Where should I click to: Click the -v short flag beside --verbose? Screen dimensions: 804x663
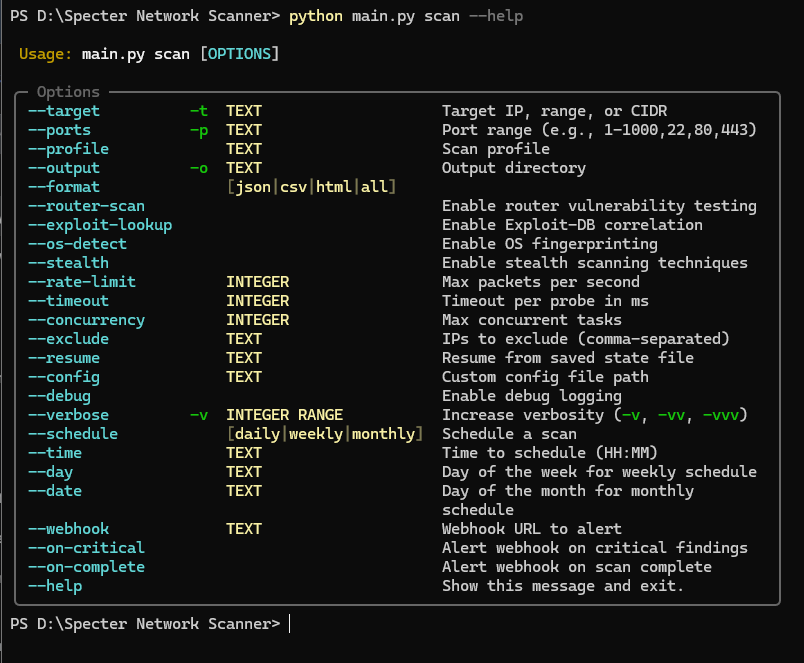pos(199,415)
